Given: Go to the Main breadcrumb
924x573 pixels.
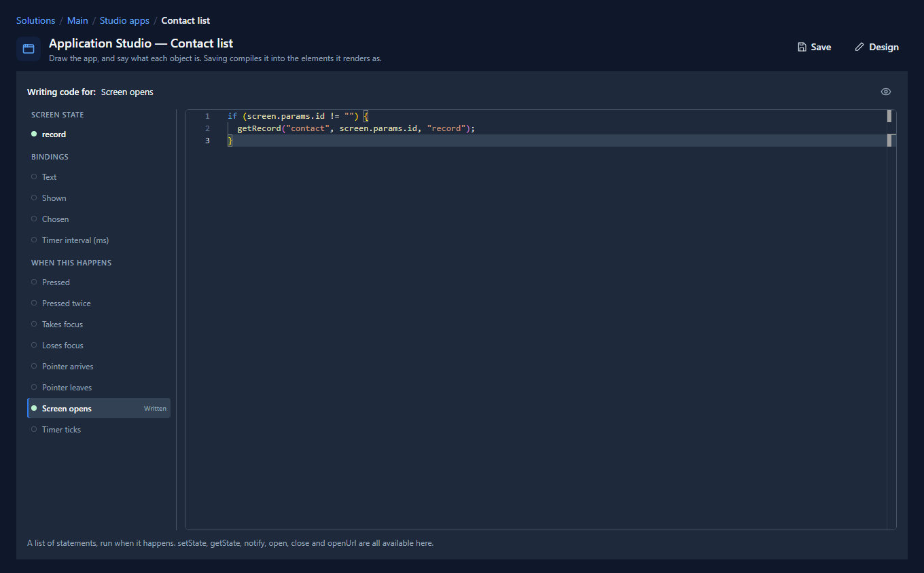Looking at the screenshot, I should pos(77,20).
